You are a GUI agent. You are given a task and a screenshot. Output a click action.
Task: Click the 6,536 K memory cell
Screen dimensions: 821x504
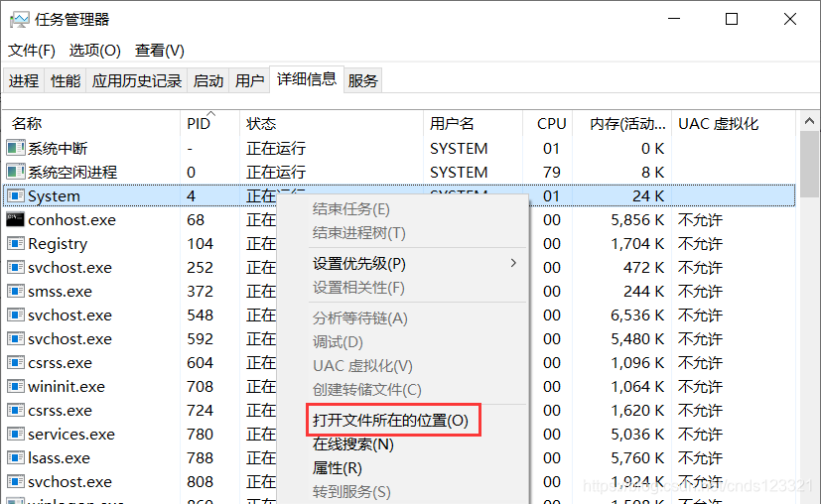(637, 315)
